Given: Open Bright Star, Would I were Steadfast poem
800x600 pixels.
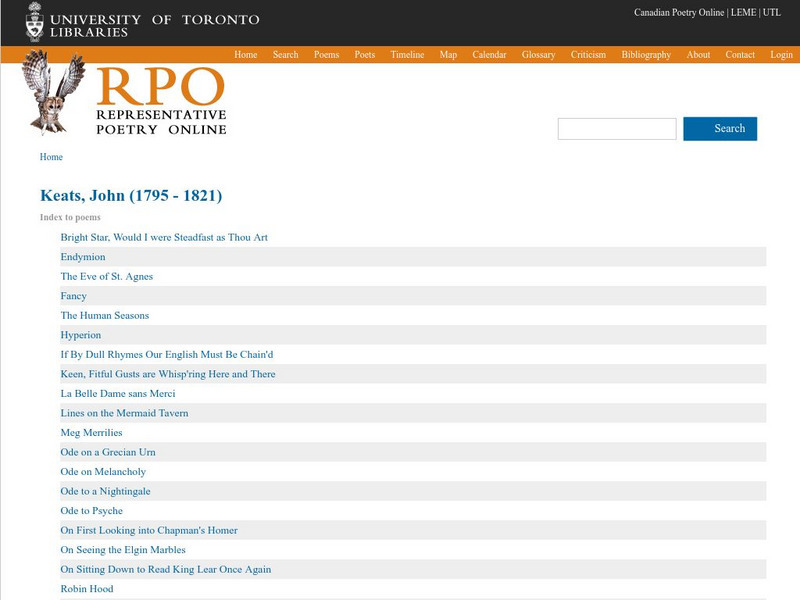Looking at the screenshot, I should point(164,237).
